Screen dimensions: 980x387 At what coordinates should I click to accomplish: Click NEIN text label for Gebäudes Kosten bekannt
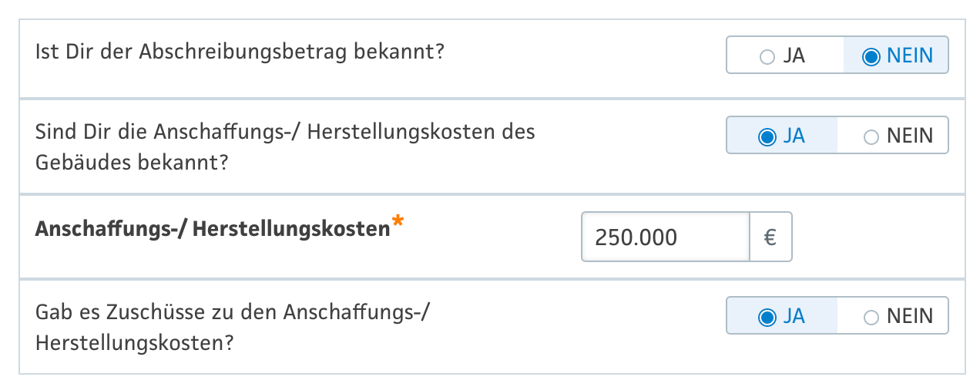click(909, 137)
